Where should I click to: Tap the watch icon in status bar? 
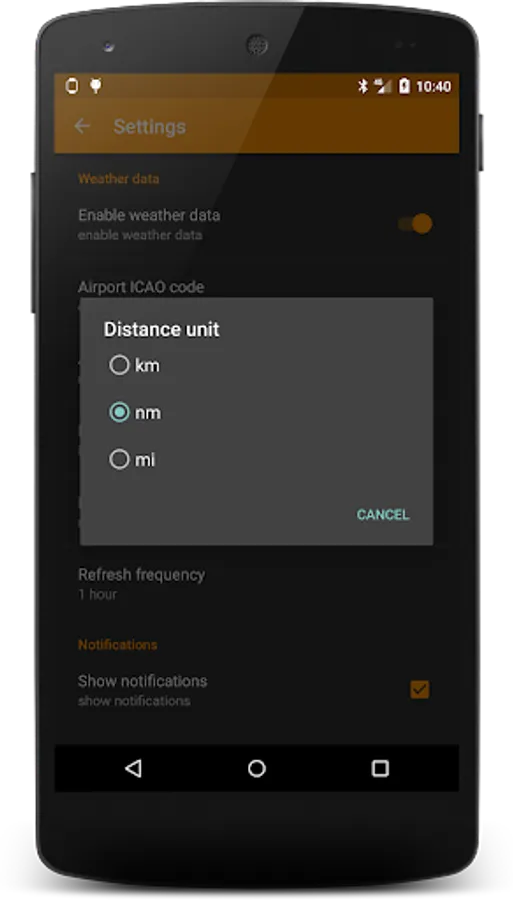pyautogui.click(x=72, y=86)
